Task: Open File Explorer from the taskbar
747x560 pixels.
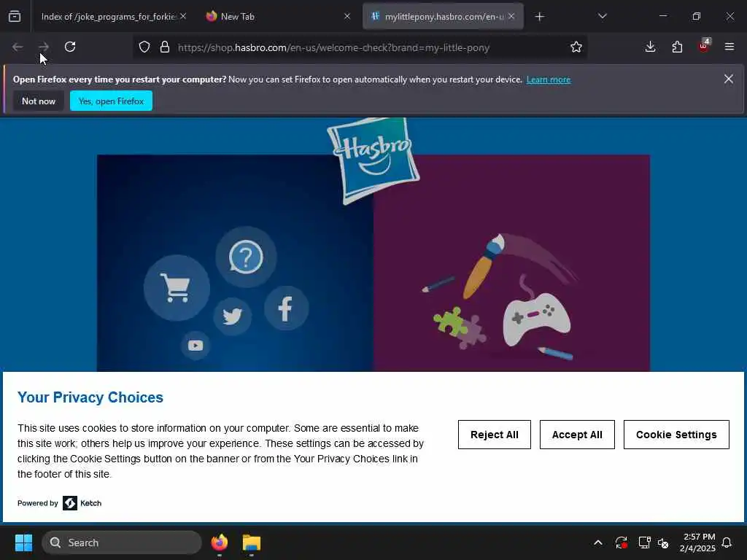Action: click(x=252, y=542)
